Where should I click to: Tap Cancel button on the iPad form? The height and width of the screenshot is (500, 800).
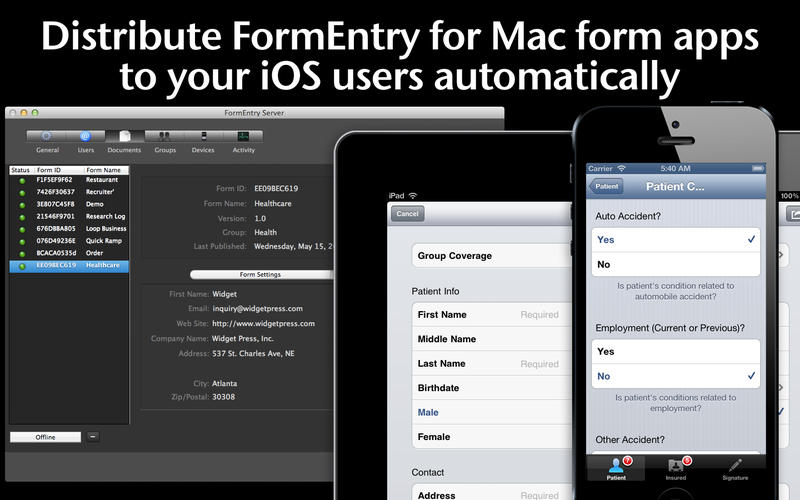pos(407,214)
